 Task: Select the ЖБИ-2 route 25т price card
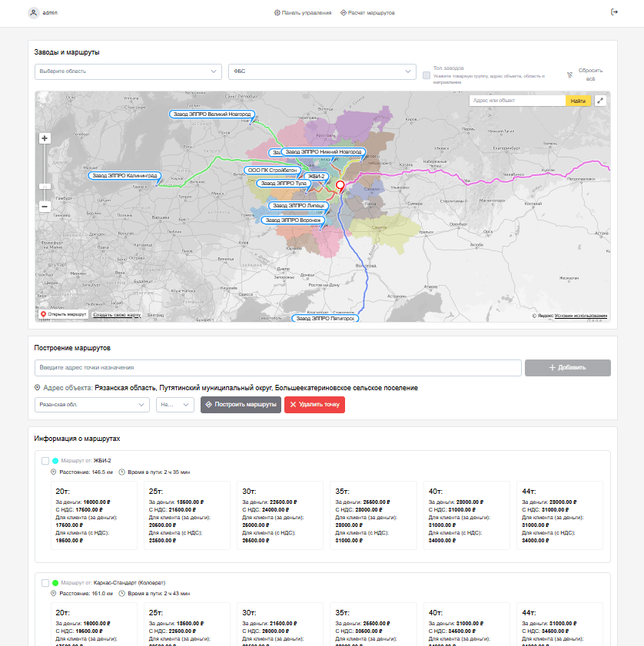click(x=188, y=515)
